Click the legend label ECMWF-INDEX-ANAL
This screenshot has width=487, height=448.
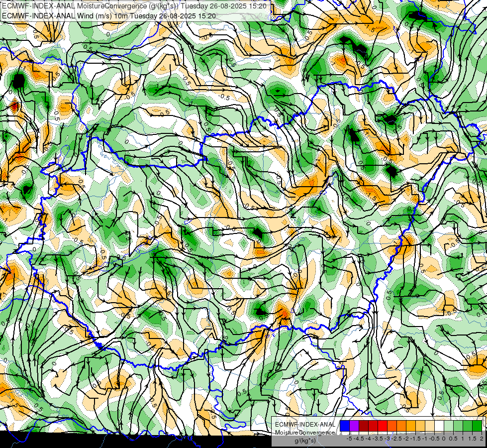point(305,425)
